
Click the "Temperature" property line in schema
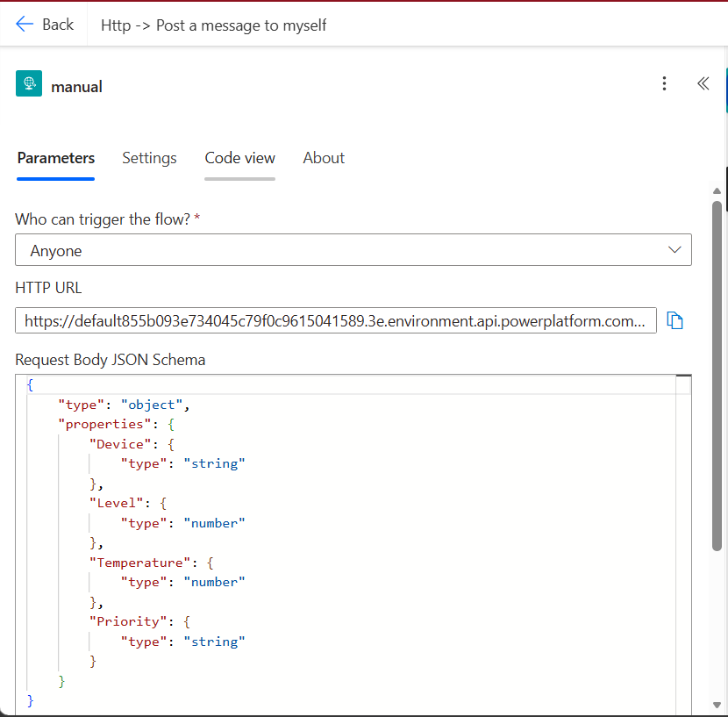pos(152,563)
